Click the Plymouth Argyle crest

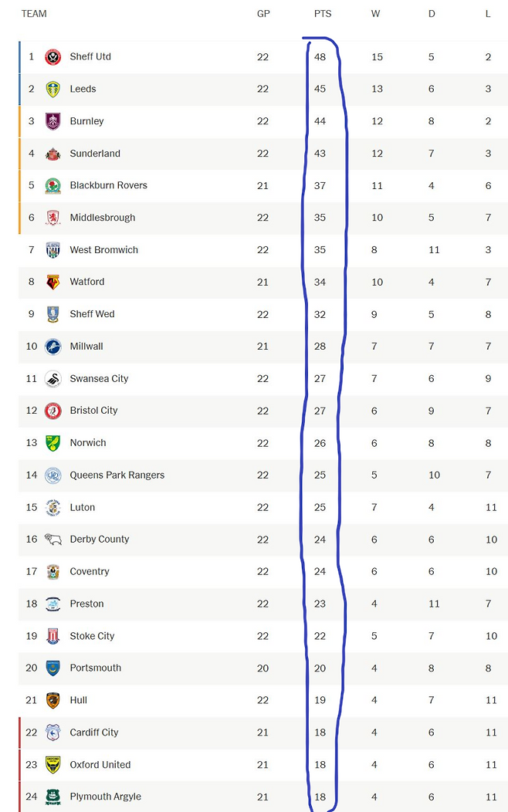point(52,797)
